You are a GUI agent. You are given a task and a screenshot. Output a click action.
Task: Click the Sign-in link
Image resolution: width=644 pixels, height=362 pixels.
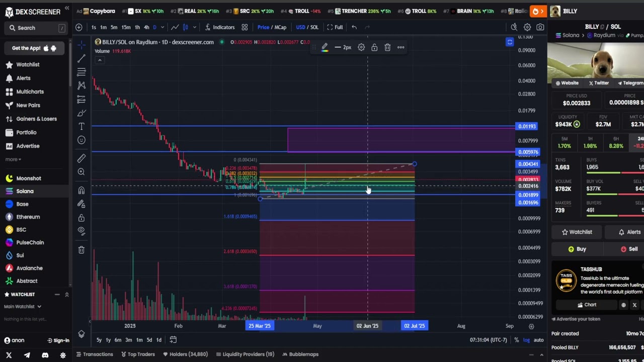click(58, 340)
